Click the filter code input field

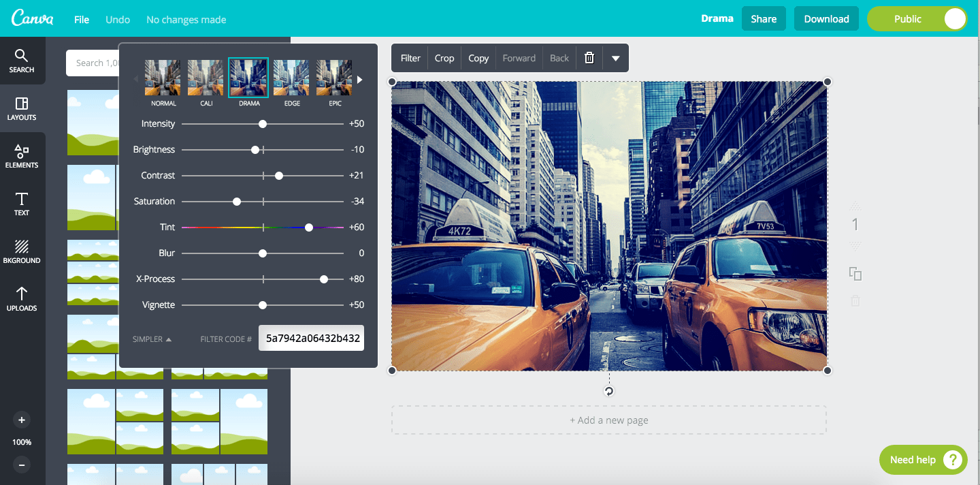311,338
